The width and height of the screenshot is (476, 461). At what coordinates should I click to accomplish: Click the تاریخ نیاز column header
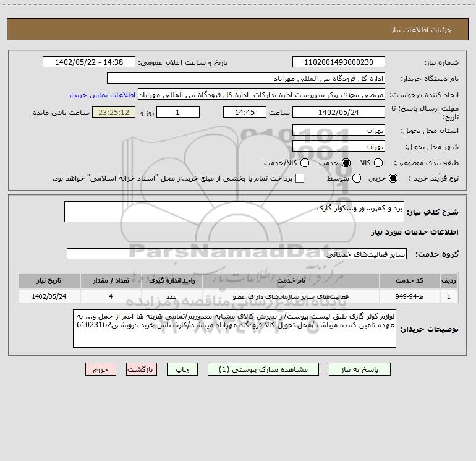49,280
